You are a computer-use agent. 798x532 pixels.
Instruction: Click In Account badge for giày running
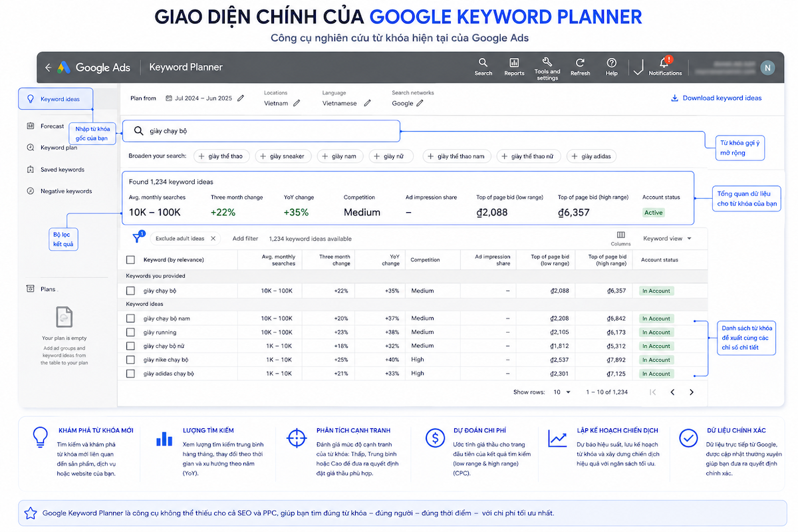coord(656,332)
